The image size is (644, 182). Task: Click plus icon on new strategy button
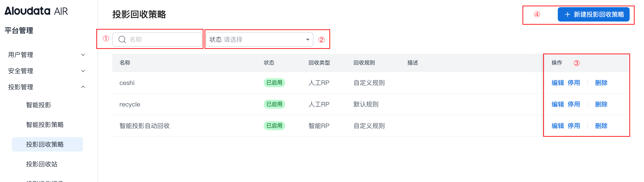pos(567,15)
